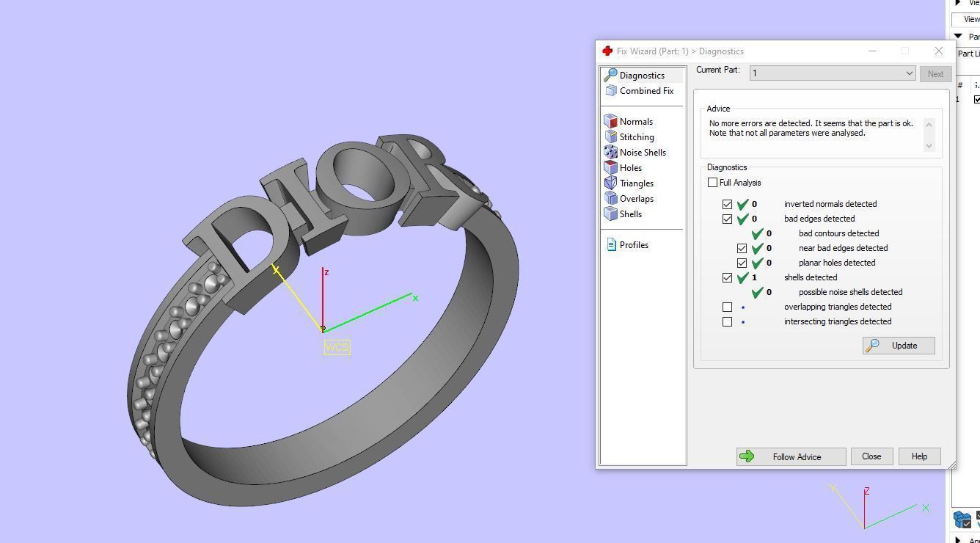Image resolution: width=980 pixels, height=543 pixels.
Task: Close the Fix Wizard via Close button
Action: [871, 456]
